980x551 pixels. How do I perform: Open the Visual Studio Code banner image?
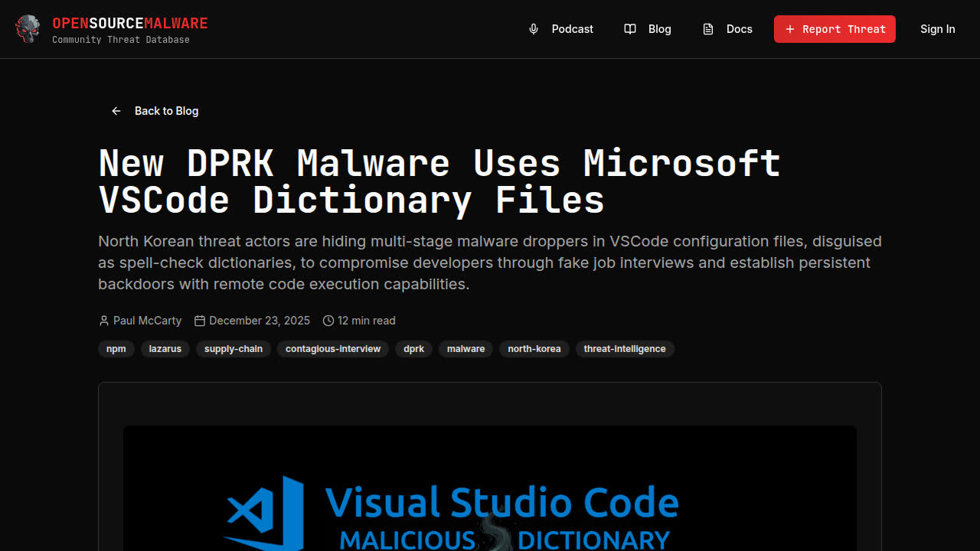coord(490,488)
